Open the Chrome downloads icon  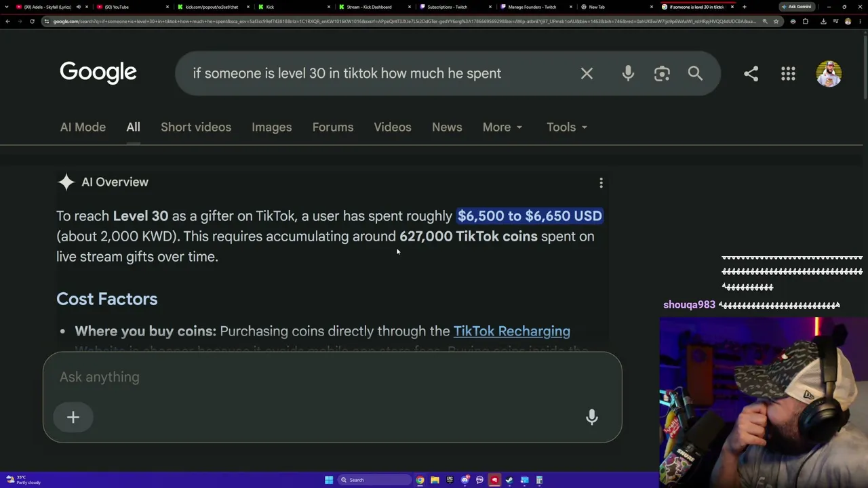click(x=823, y=21)
